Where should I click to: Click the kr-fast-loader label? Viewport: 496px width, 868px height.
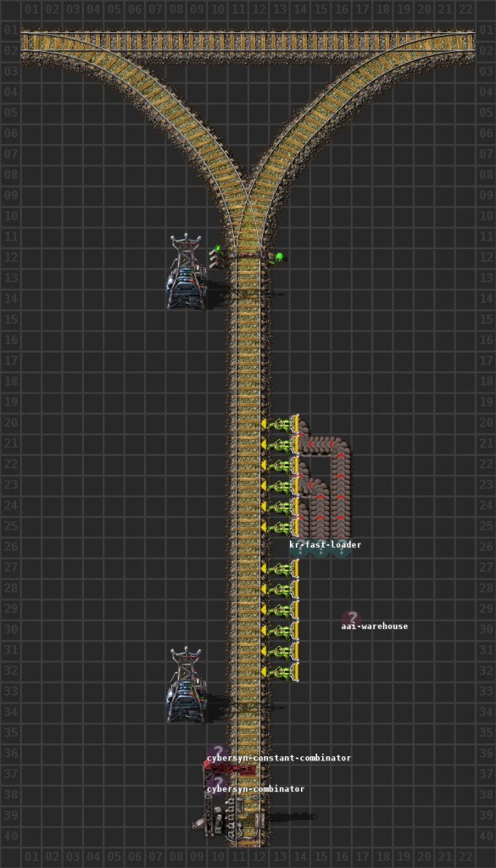click(x=326, y=545)
